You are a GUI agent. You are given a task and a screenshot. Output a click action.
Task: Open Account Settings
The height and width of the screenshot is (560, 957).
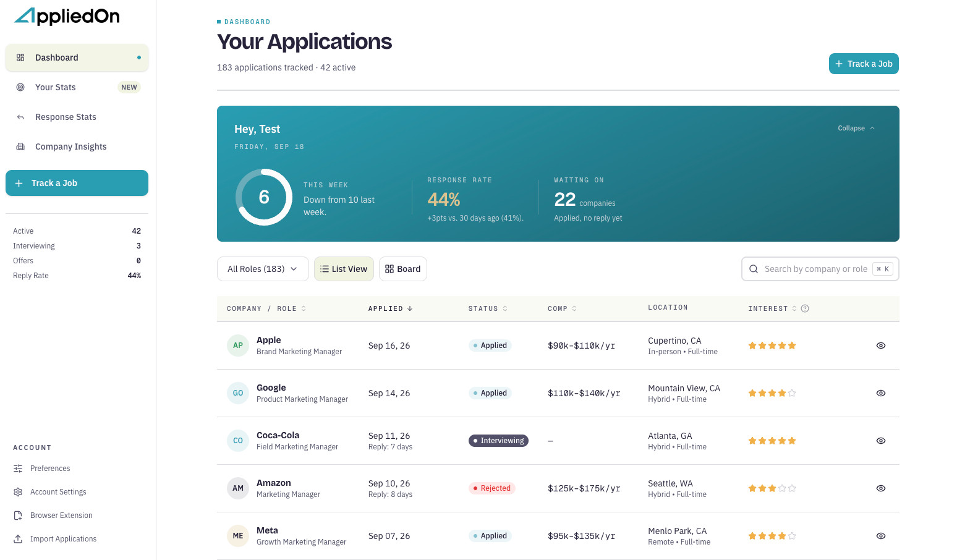[50, 492]
